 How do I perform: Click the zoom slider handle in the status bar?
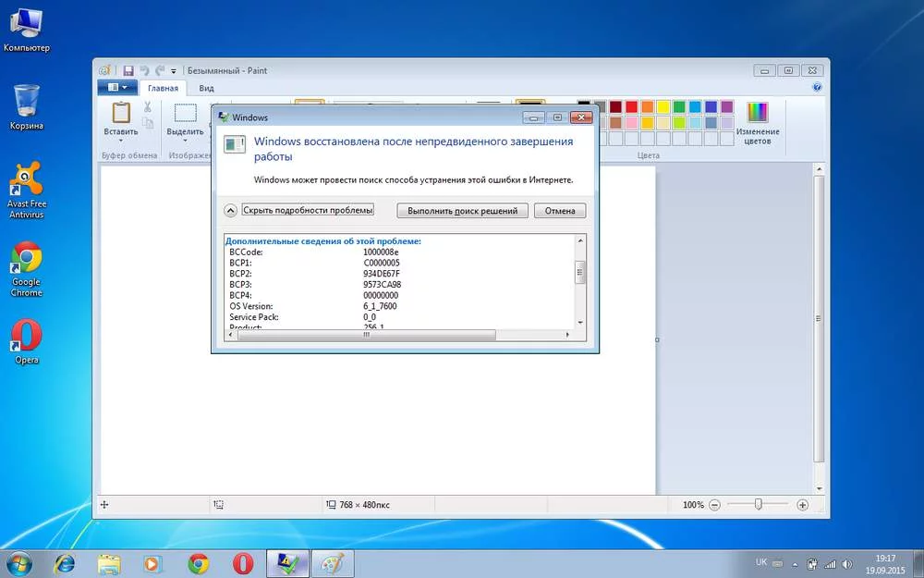(758, 505)
